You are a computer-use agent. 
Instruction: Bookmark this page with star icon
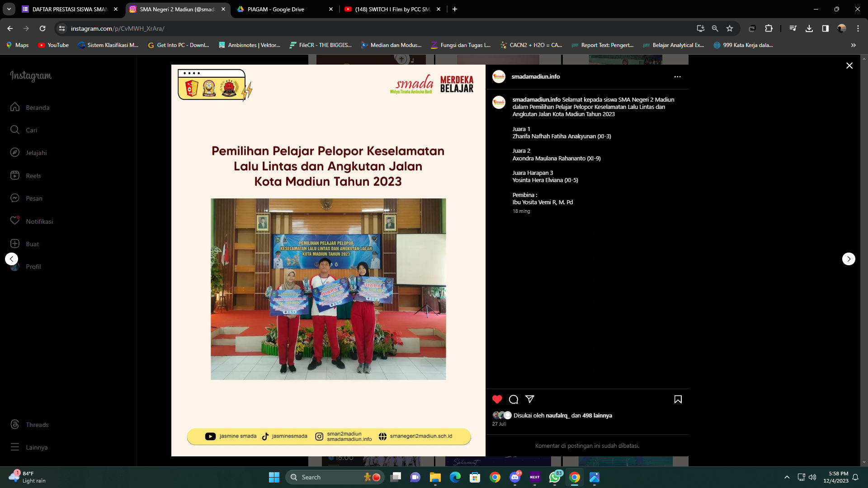[730, 28]
